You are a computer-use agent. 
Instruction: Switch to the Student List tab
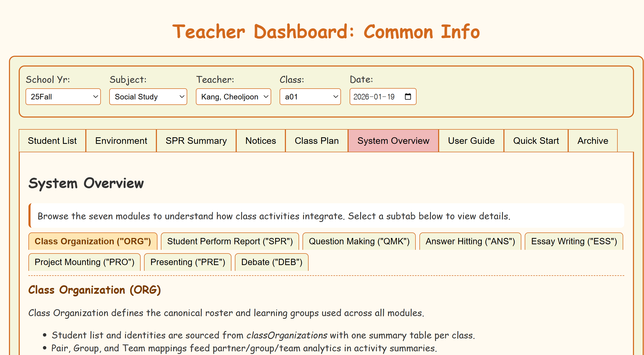coord(52,141)
